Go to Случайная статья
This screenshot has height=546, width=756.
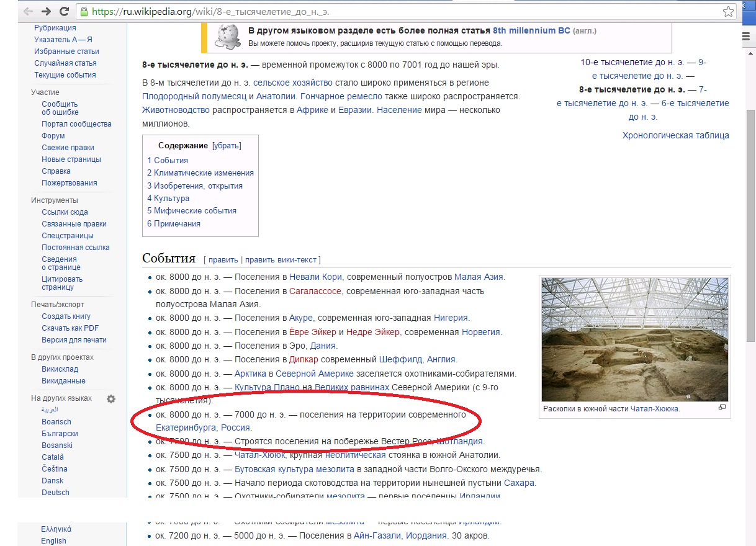65,63
